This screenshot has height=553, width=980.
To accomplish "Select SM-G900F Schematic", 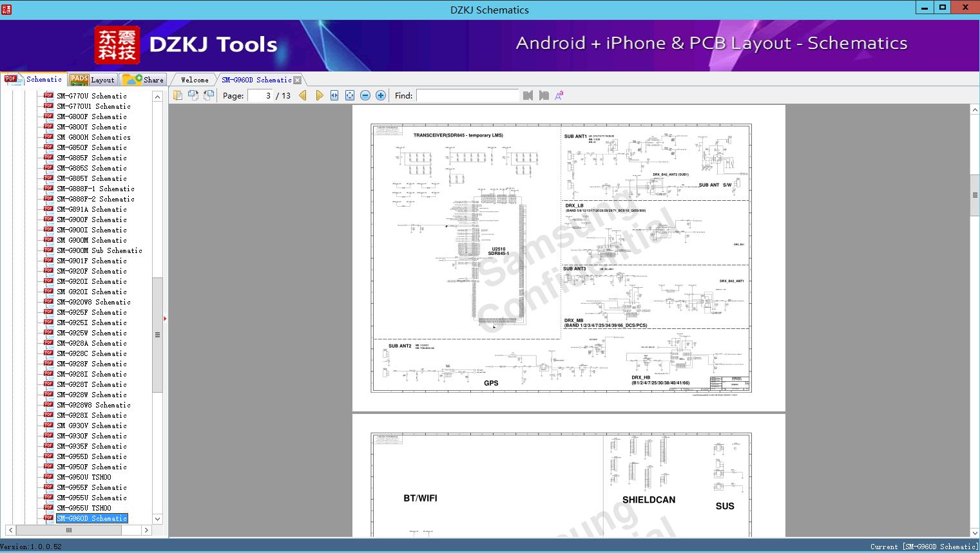I will 91,220.
